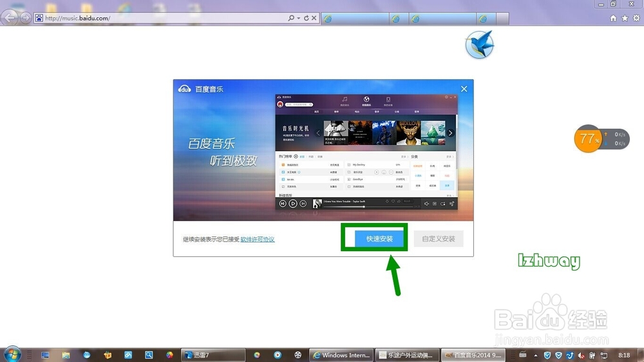644x362 pixels.
Task: Switch to the first Internet Explorer tab
Action: point(355,19)
